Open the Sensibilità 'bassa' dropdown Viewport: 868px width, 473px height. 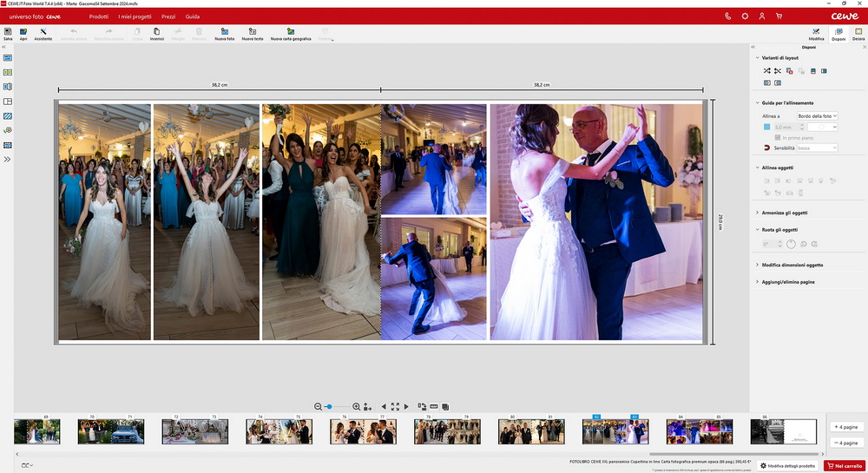click(x=817, y=148)
